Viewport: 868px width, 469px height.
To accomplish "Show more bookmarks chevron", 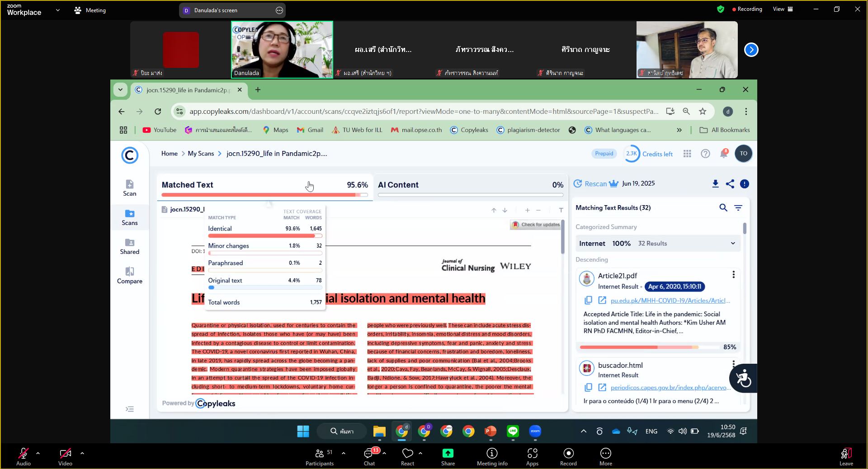I will (x=679, y=130).
